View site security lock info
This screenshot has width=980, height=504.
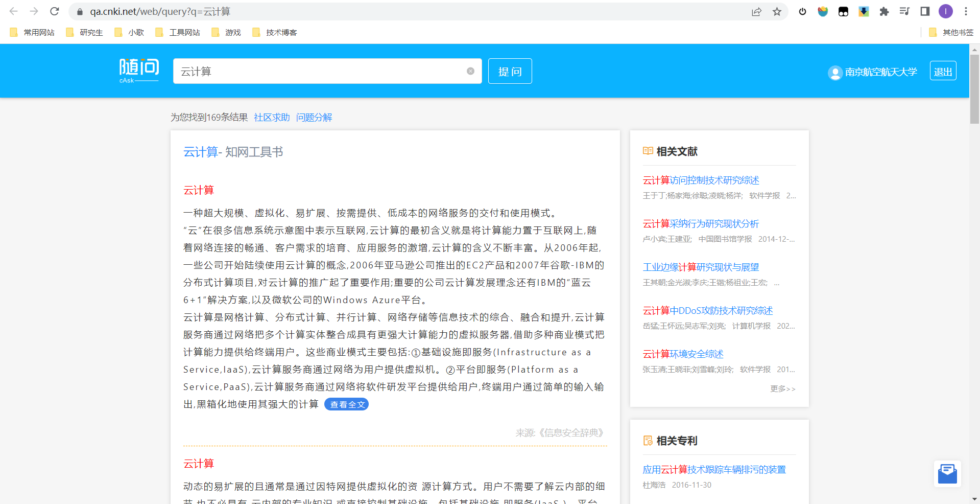80,12
